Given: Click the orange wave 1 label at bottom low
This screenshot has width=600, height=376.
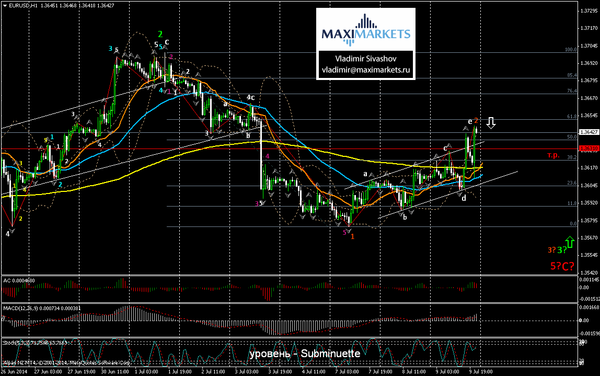Looking at the screenshot, I should [x=352, y=237].
